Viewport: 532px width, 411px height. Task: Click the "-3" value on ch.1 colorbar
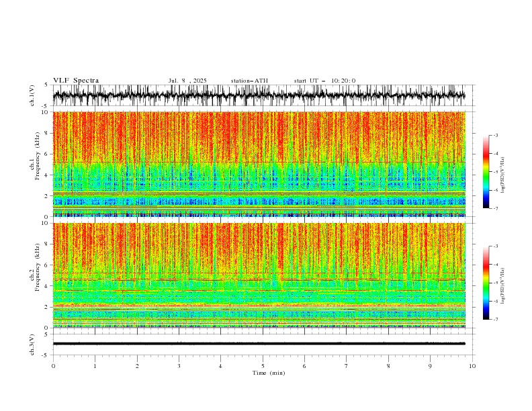496,135
